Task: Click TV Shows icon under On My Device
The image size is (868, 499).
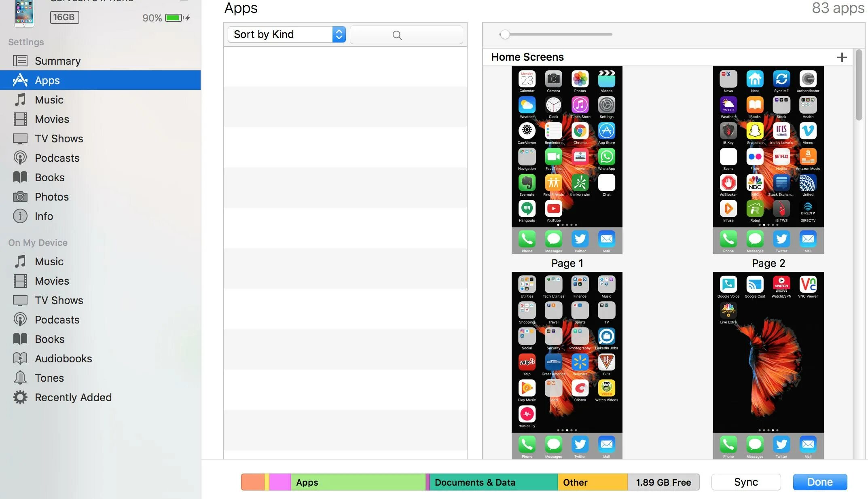Action: (x=20, y=300)
